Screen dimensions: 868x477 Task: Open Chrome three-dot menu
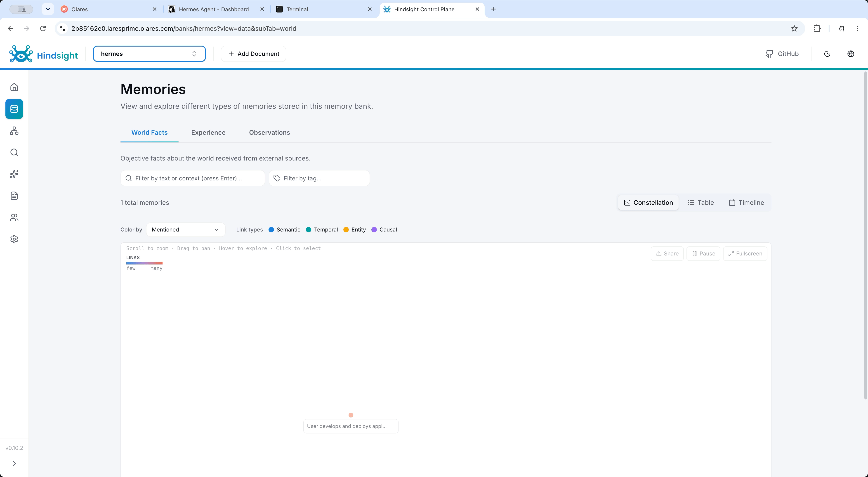858,28
